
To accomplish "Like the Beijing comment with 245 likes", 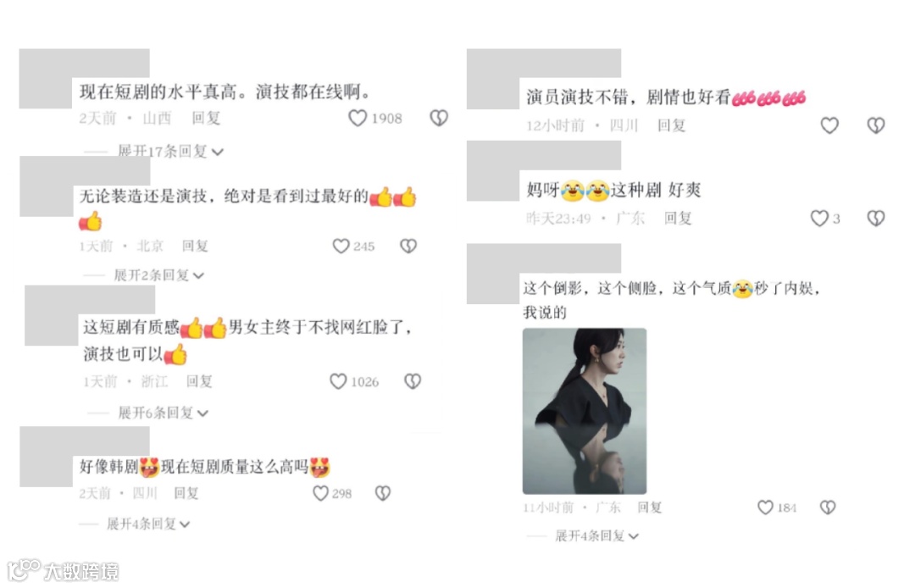I will click(x=341, y=247).
